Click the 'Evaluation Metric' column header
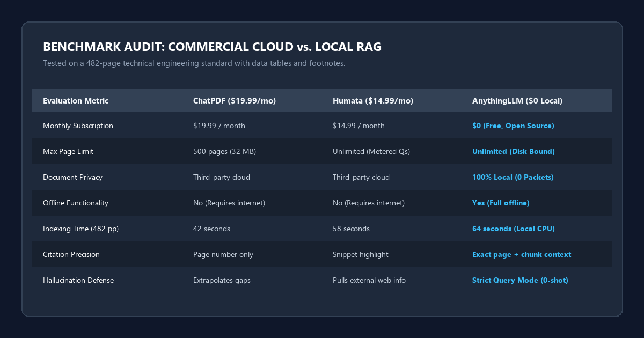 click(x=76, y=100)
